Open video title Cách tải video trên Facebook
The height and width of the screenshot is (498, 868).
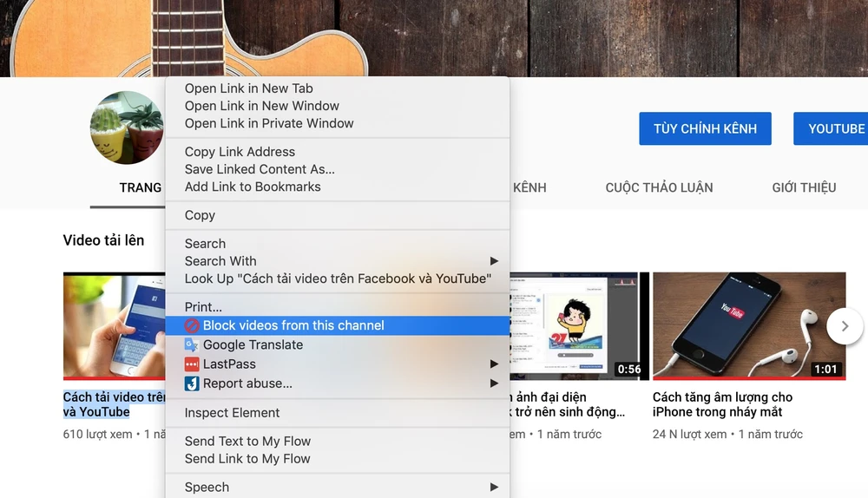pos(114,404)
